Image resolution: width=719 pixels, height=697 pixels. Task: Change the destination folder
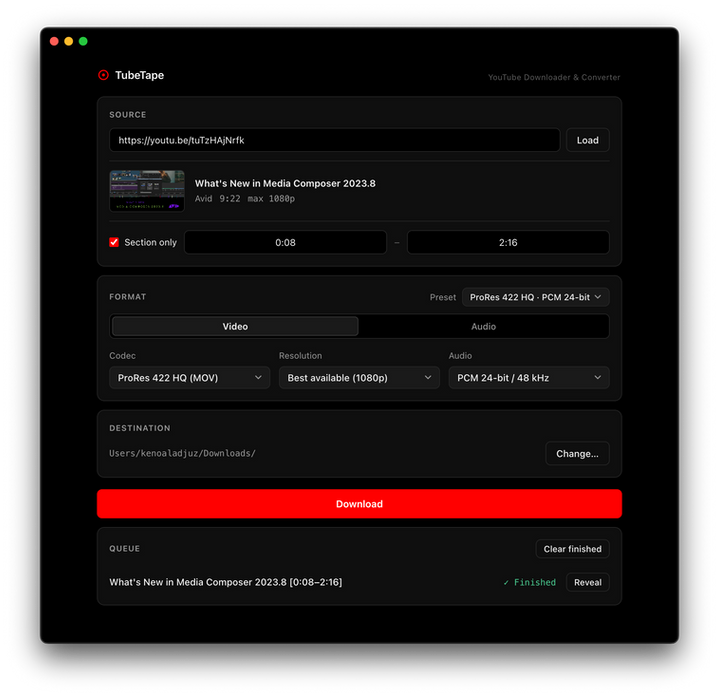tap(577, 454)
